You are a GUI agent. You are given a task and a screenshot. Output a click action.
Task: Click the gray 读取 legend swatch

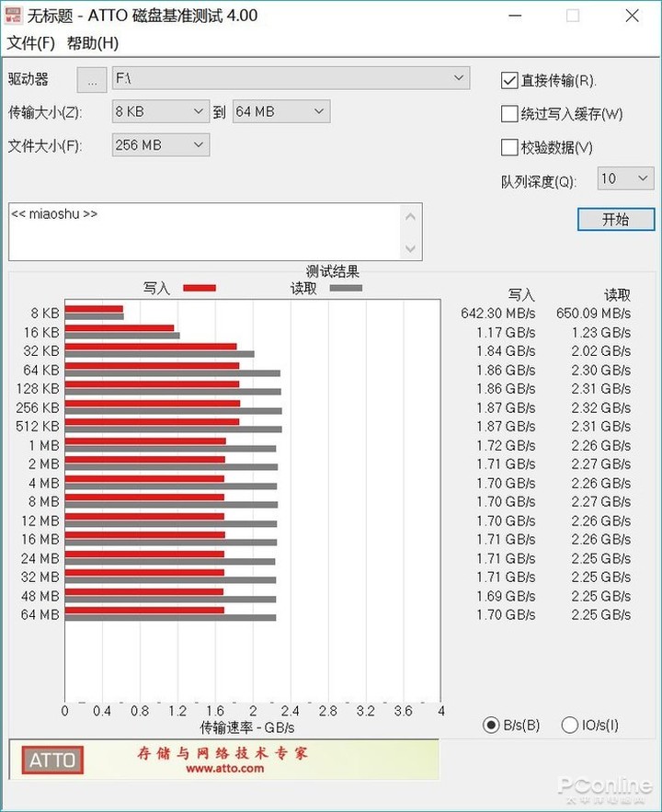point(346,288)
